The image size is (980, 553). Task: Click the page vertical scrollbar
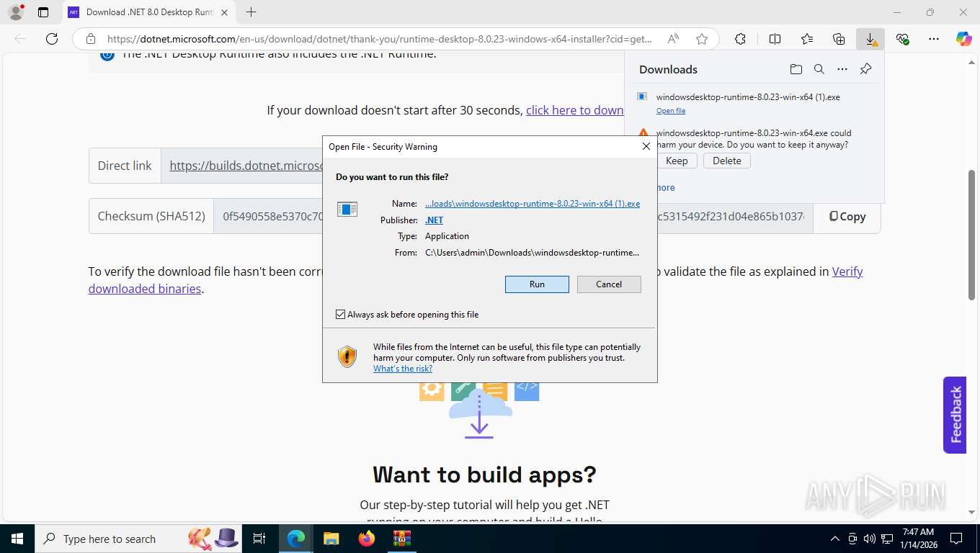tap(972, 235)
